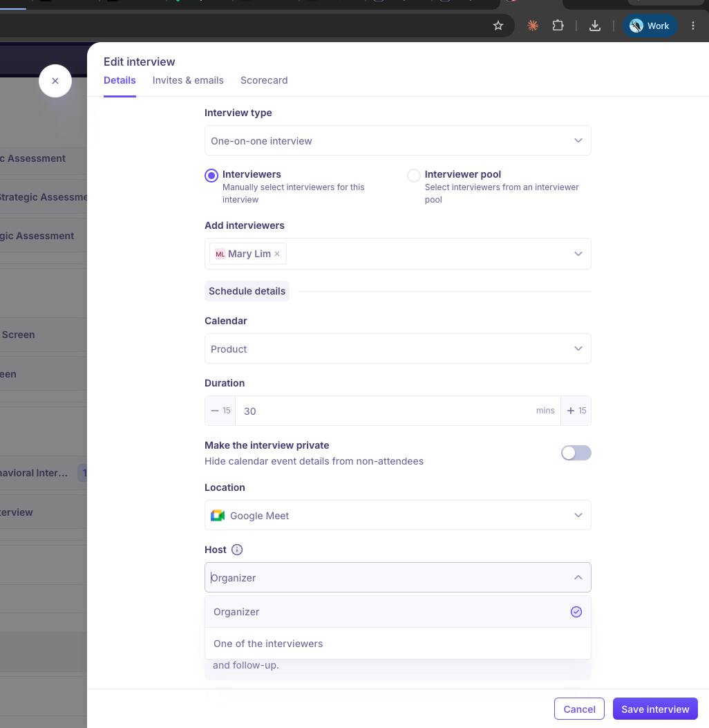Select the Interviewer pool radio option

413,176
